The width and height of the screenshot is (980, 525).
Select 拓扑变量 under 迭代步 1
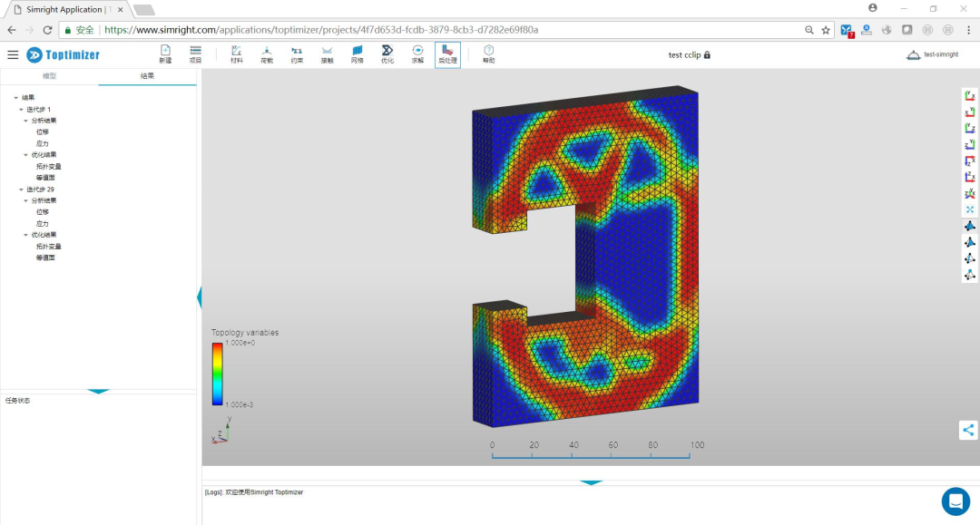click(49, 167)
